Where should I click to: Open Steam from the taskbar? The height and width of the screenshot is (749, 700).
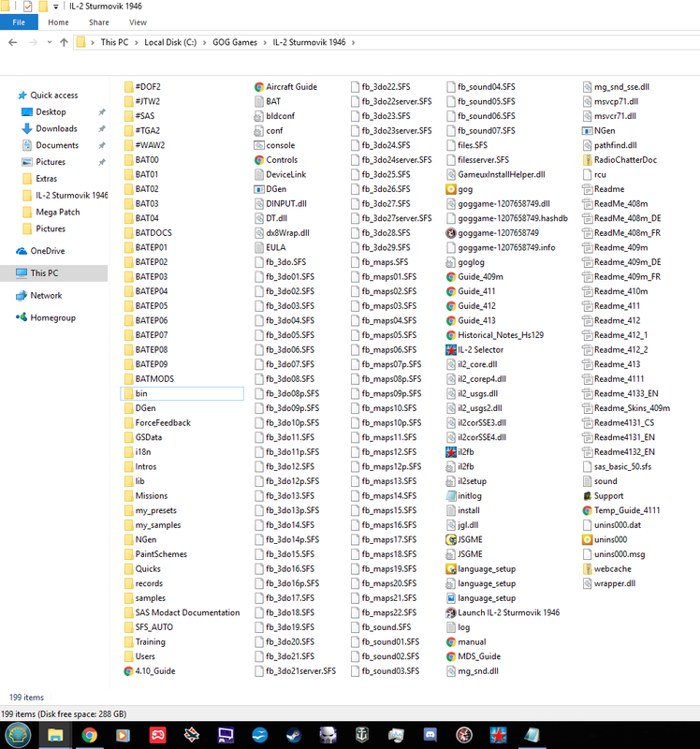point(293,735)
